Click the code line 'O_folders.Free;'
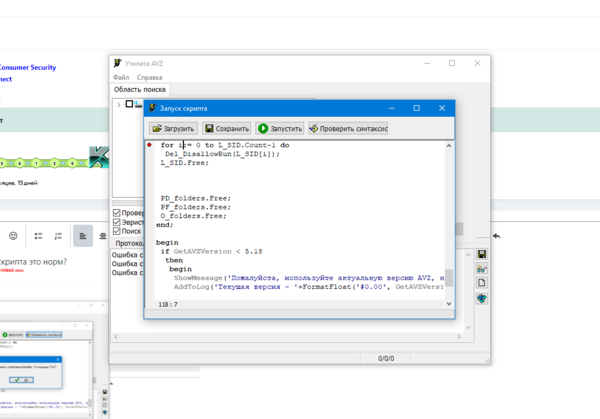Screen dimensions: 600x419 coord(193,216)
